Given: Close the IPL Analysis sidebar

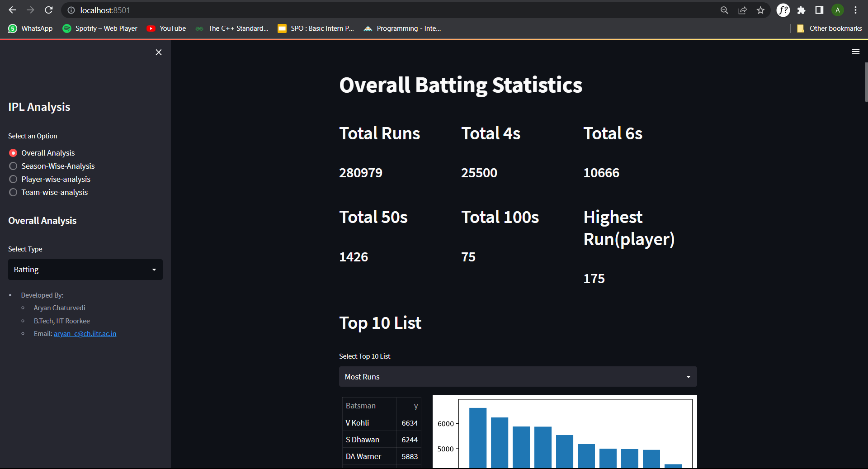Looking at the screenshot, I should [158, 52].
